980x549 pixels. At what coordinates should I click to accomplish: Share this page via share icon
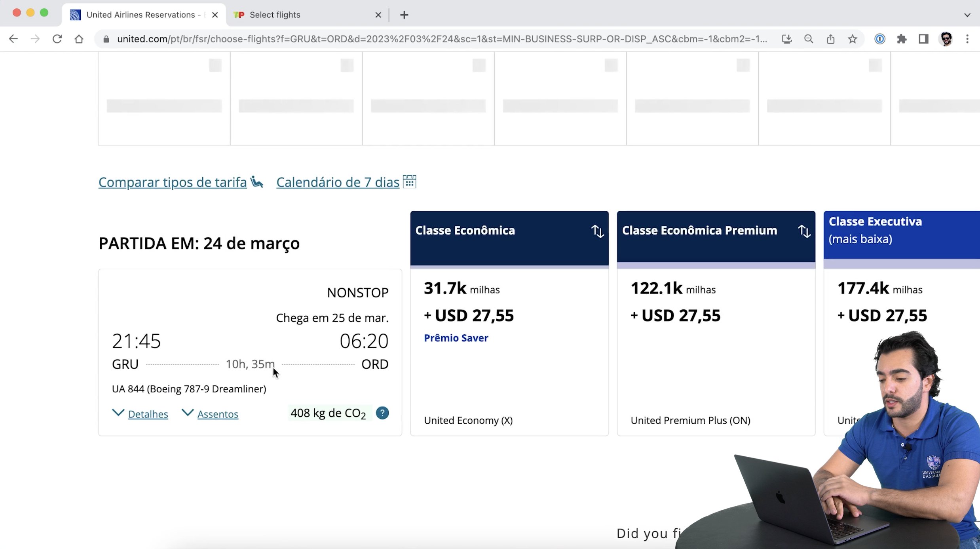click(830, 39)
